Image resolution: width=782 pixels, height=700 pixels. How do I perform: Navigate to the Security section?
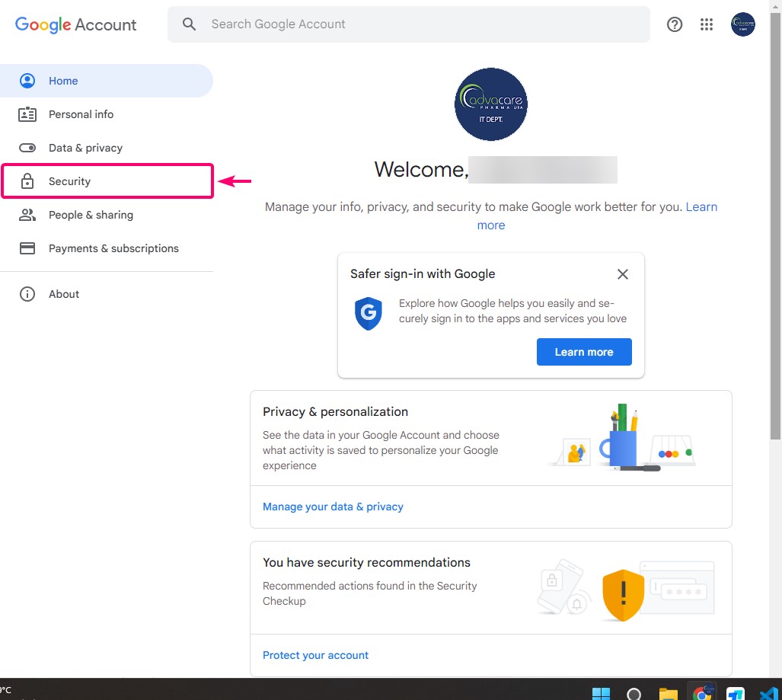pos(107,181)
